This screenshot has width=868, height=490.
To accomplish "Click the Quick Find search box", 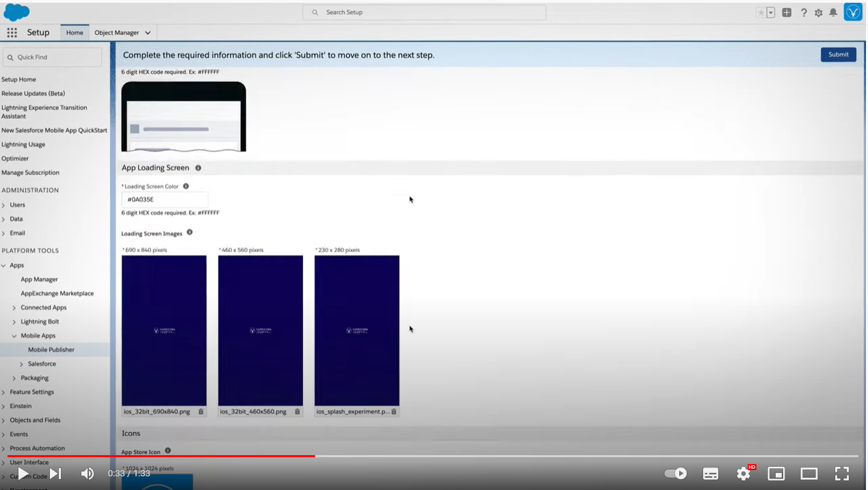I will pos(52,57).
